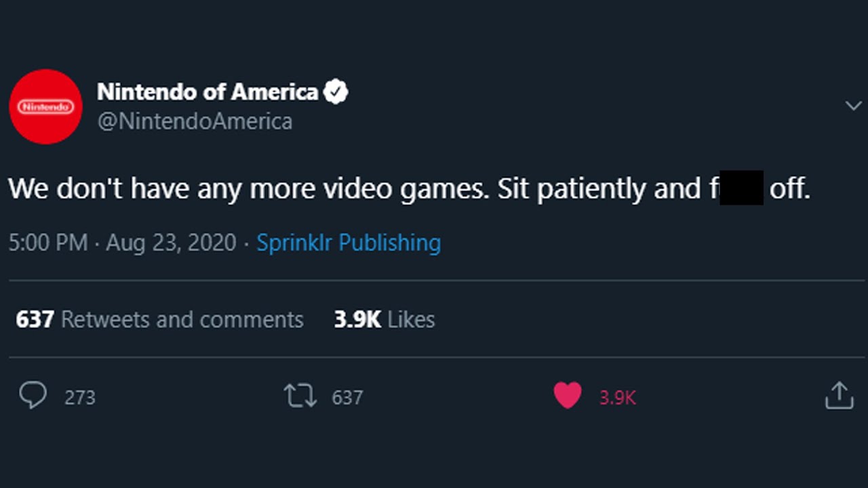Open the Nintendo of America display name

pyautogui.click(x=208, y=91)
